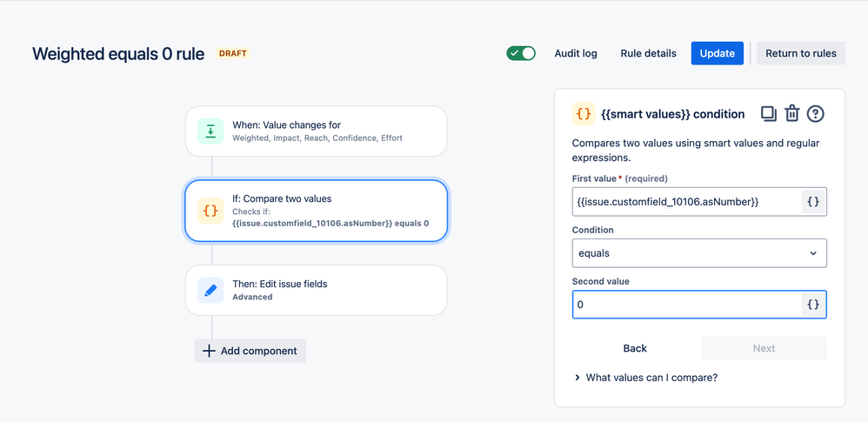Open help via the question mark icon
The width and height of the screenshot is (868, 423).
pos(815,114)
